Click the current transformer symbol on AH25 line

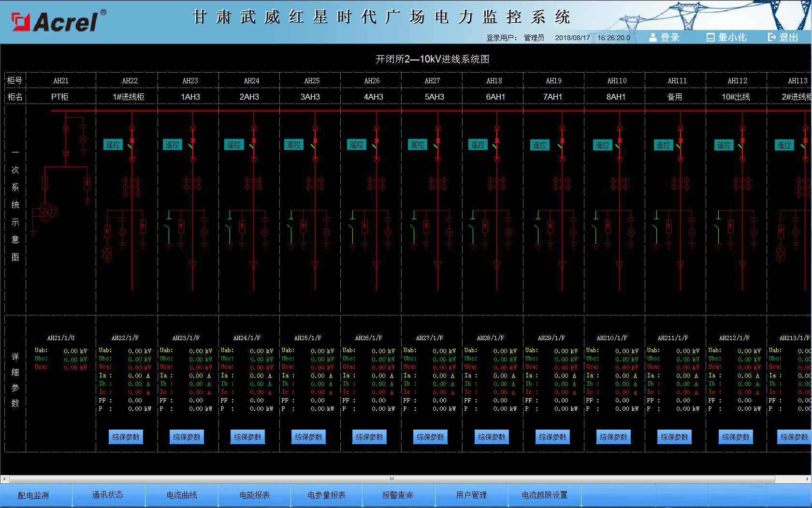point(315,184)
